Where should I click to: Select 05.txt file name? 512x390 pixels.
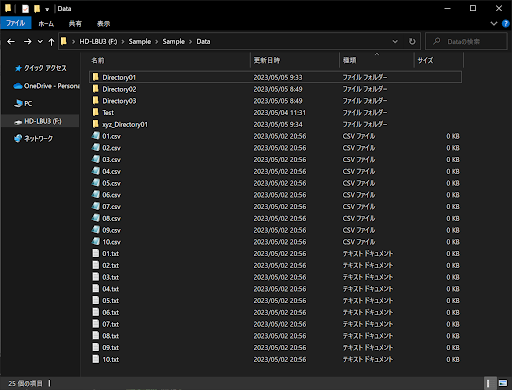111,300
